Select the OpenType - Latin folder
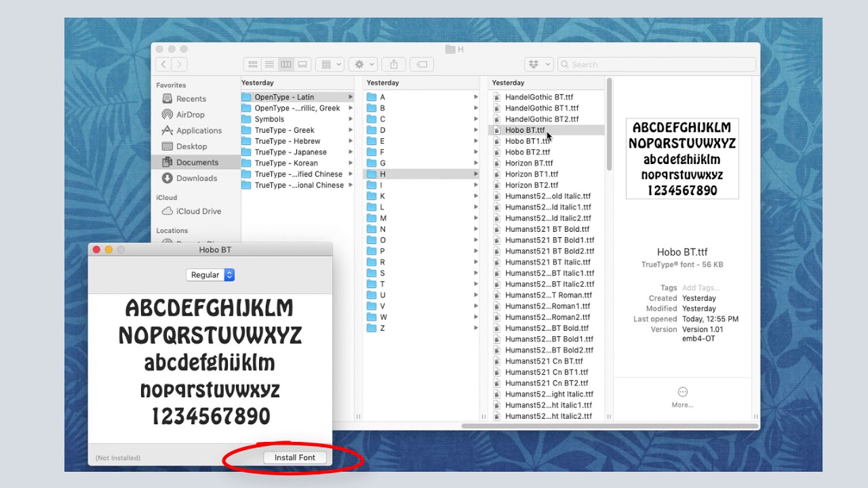The height and width of the screenshot is (488, 868). 297,97
